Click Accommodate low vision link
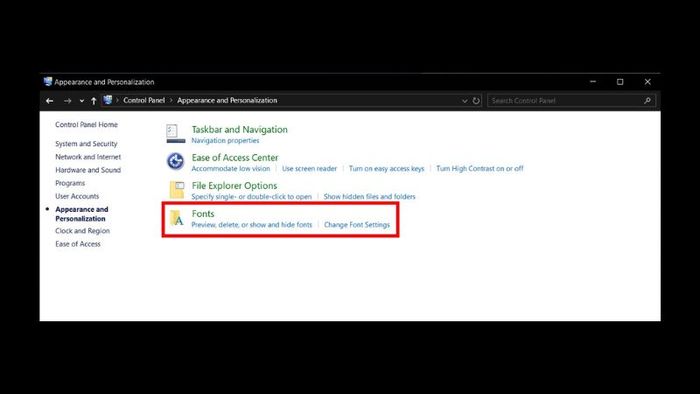The width and height of the screenshot is (700, 394). click(x=231, y=169)
